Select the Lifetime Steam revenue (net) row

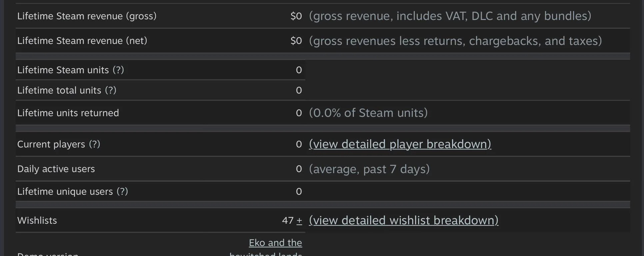82,41
